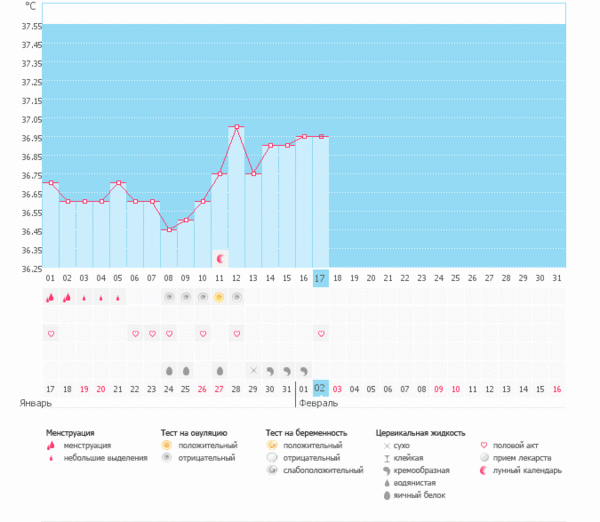
Task: Click the 'водянистая' legend icon
Action: (387, 483)
